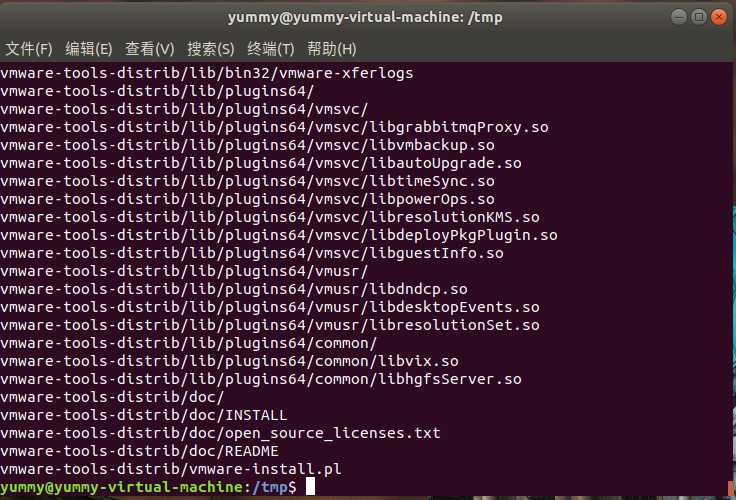
Task: Click the line ending in libvix.so
Action: 230,361
